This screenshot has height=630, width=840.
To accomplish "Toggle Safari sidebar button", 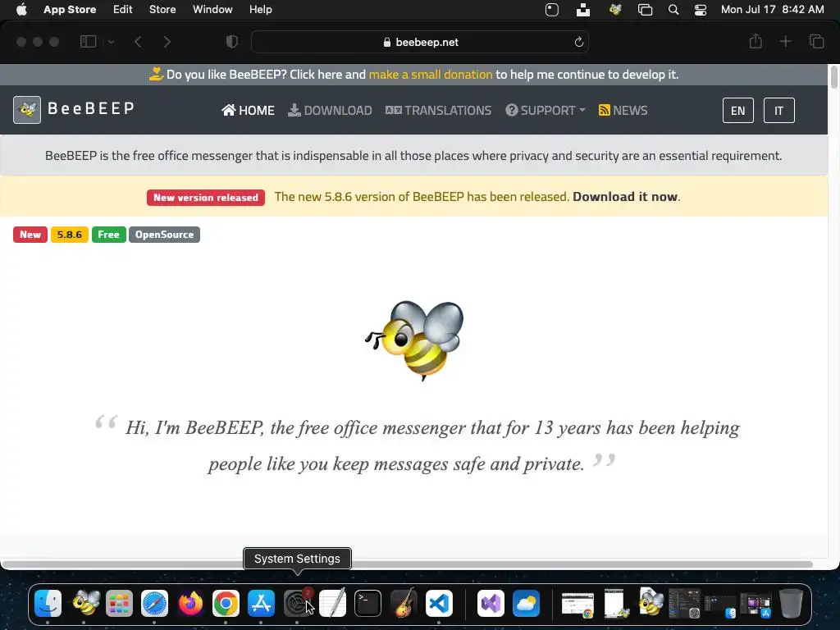I will 88,42.
